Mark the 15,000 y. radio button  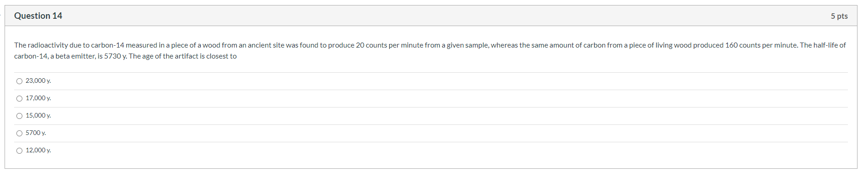pos(19,116)
